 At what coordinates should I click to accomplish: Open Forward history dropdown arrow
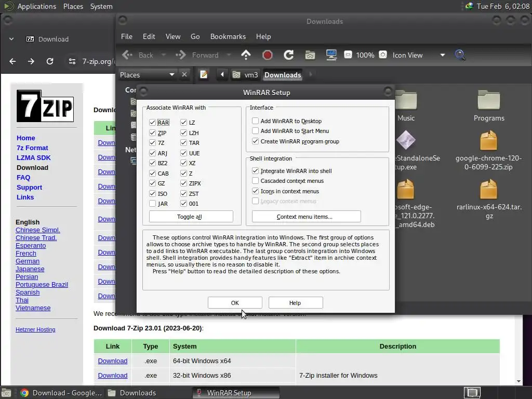pyautogui.click(x=229, y=55)
